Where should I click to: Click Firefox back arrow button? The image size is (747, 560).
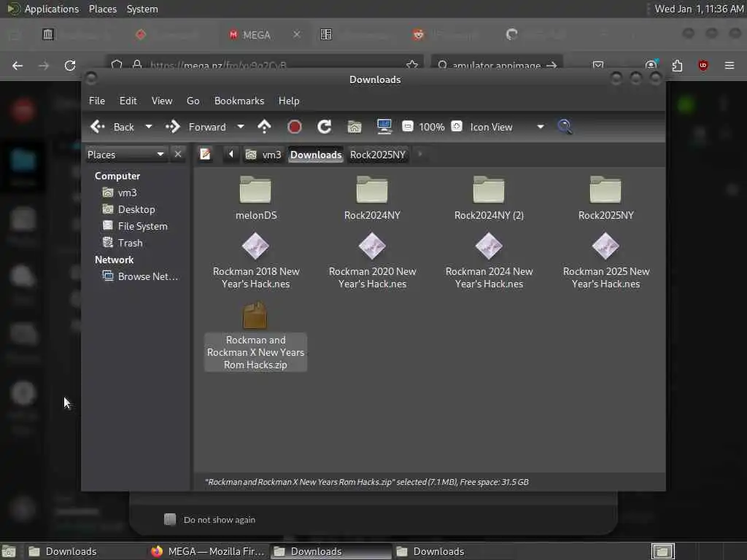(18, 65)
